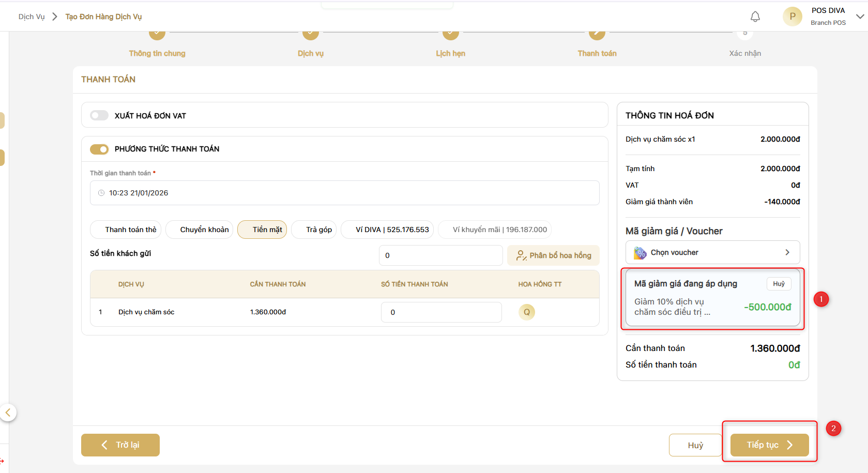Click the Phân bổ hoa hồng button

[553, 255]
